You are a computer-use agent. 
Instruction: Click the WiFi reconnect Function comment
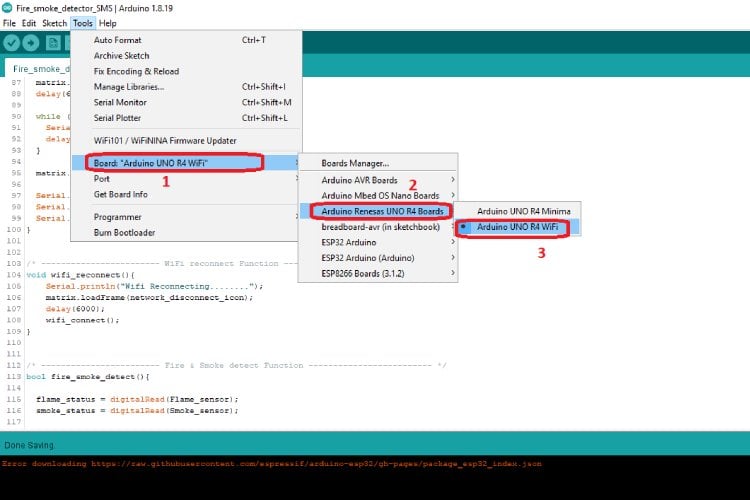(162, 264)
